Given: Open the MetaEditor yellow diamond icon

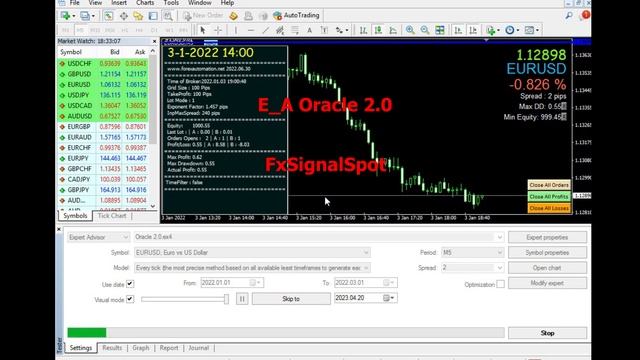Looking at the screenshot, I should 233,16.
